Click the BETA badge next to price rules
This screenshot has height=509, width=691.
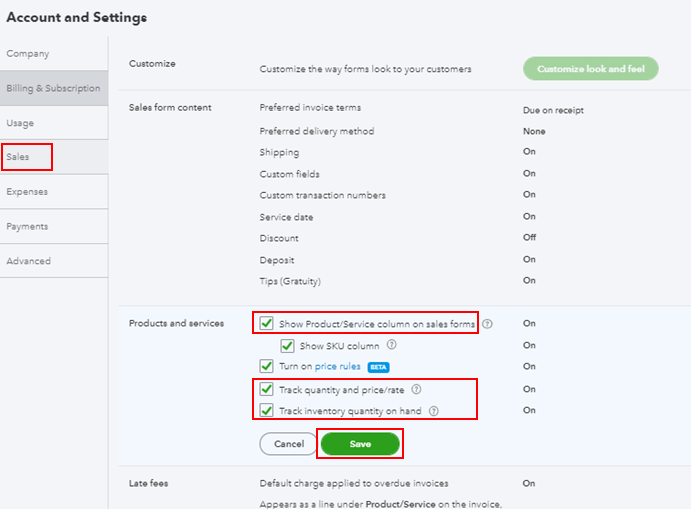point(378,367)
